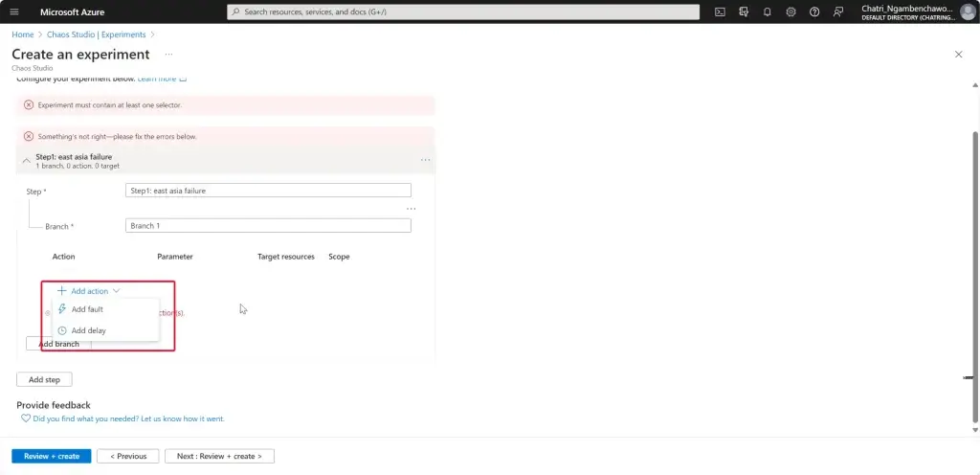Open the notifications bell
The image size is (980, 475).
pyautogui.click(x=768, y=11)
